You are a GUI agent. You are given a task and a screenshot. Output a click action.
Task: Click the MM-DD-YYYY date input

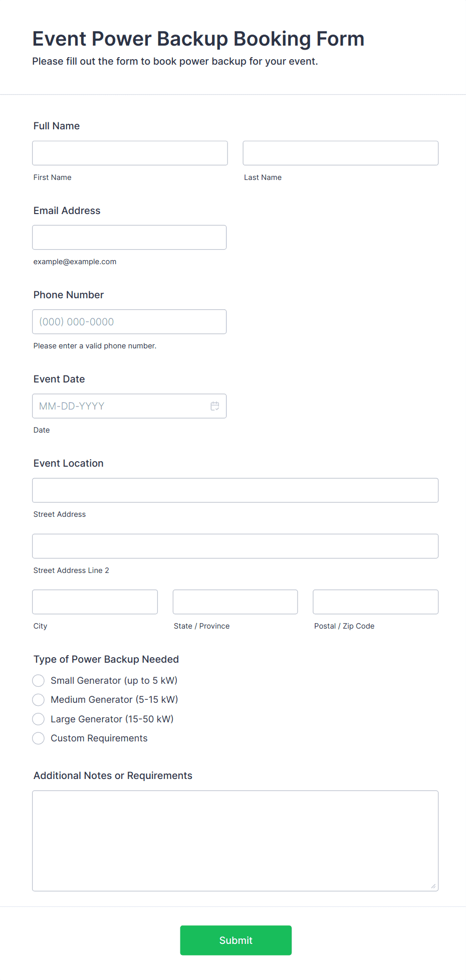click(x=120, y=406)
